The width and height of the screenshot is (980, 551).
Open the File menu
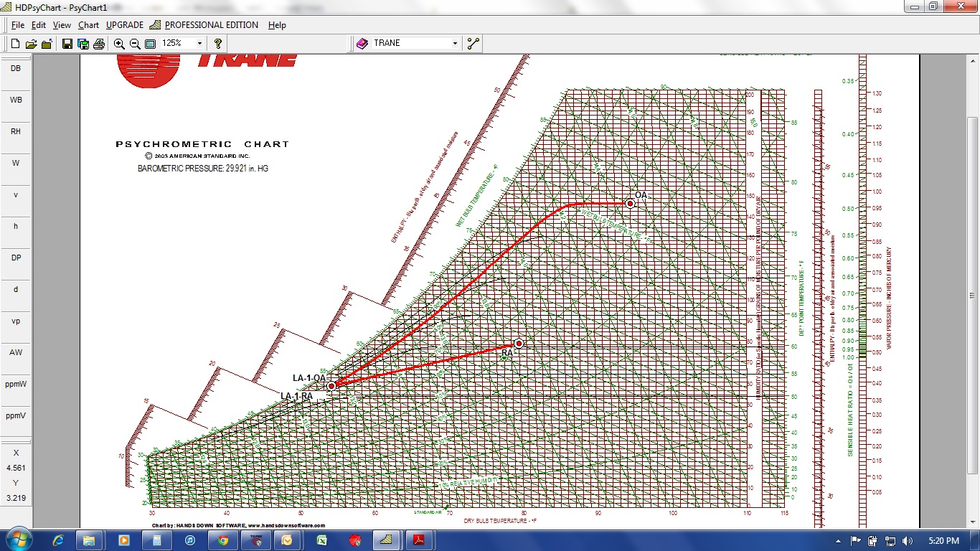(18, 25)
